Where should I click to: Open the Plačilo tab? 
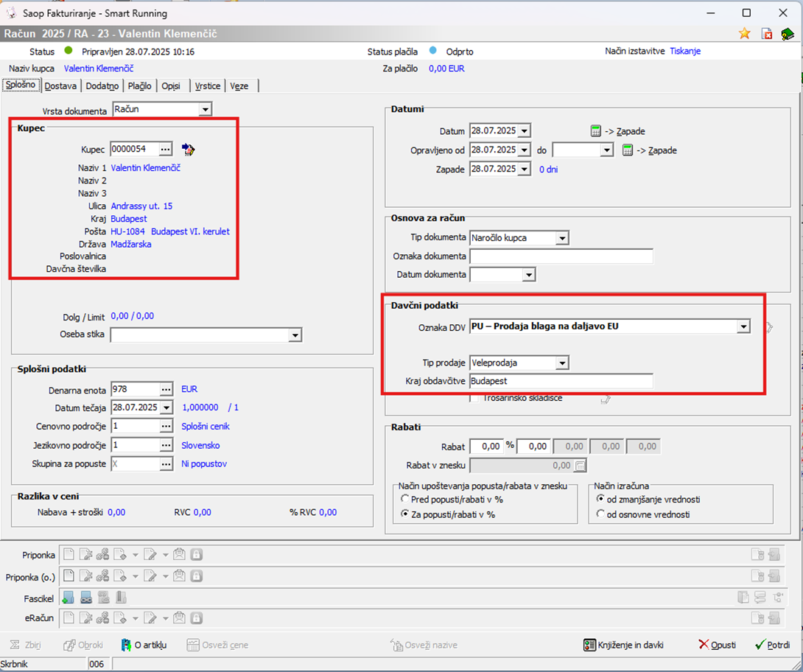point(139,86)
